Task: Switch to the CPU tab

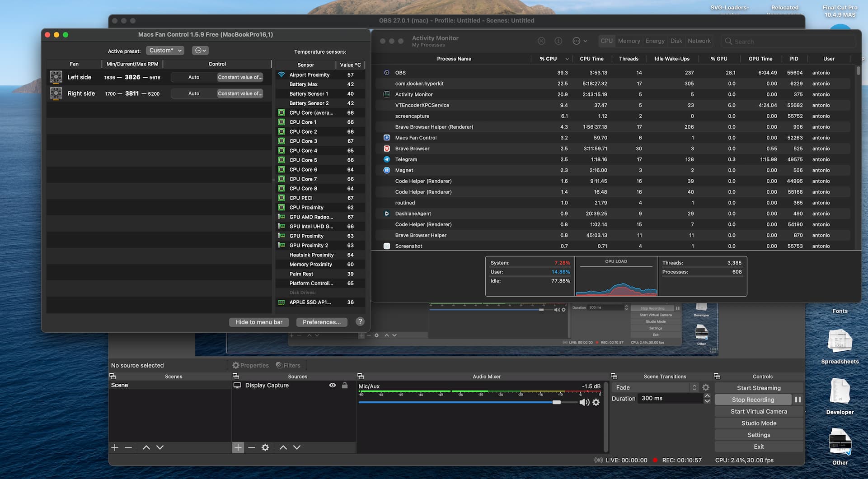Action: coord(607,41)
